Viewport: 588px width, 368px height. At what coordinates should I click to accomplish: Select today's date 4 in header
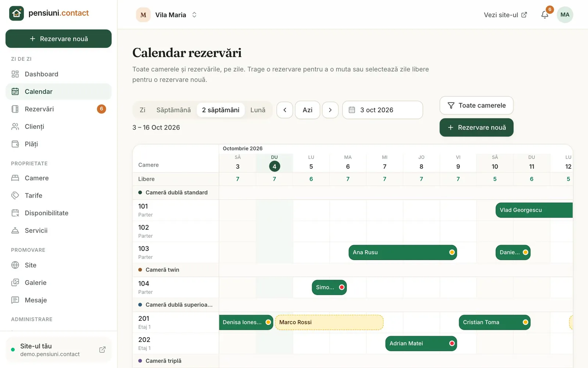tap(275, 166)
